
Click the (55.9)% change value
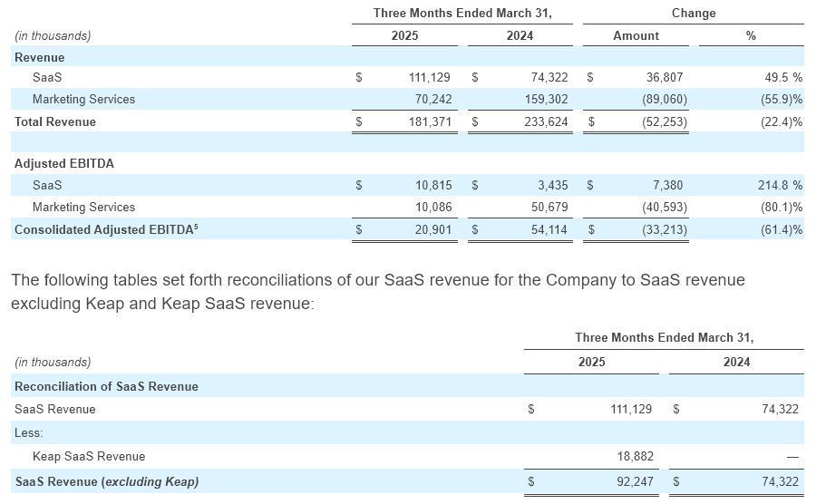pos(782,100)
